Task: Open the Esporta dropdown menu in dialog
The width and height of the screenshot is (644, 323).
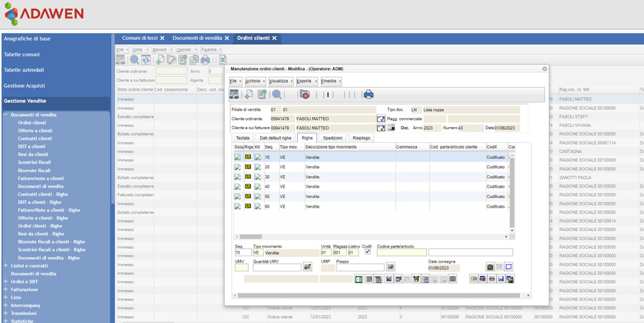Action: click(306, 81)
